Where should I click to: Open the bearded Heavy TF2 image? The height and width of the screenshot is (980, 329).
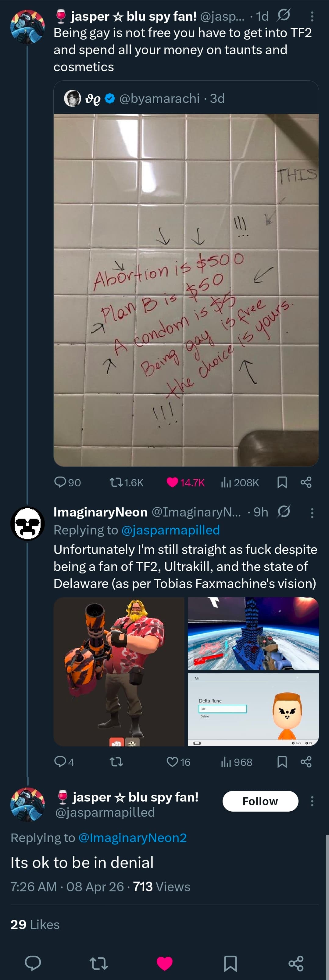point(119,672)
